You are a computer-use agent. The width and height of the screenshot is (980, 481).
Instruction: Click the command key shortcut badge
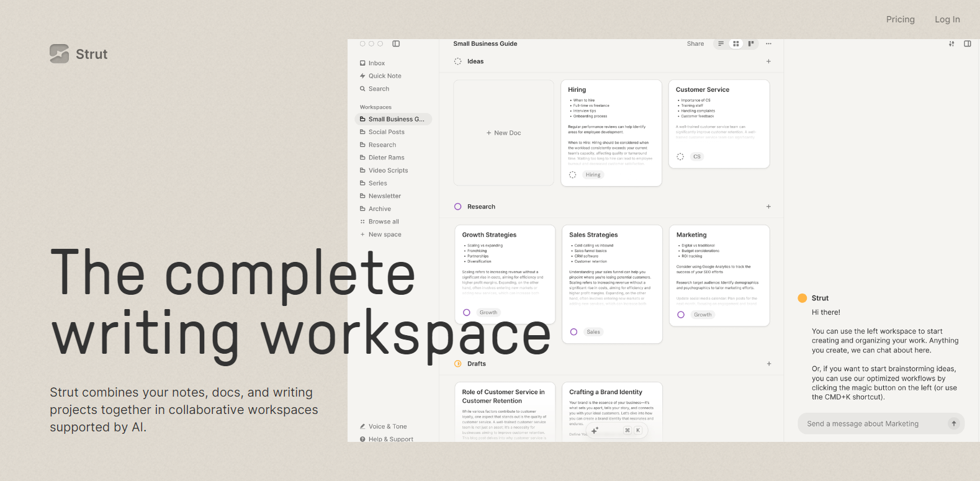point(627,430)
